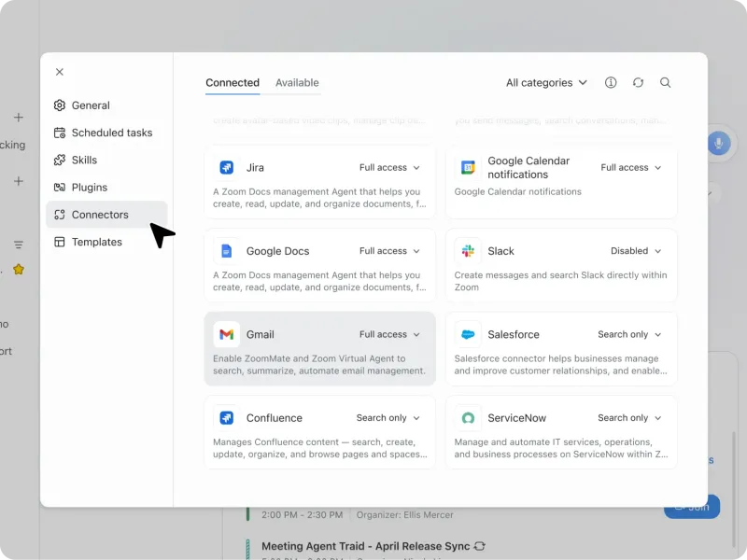Image resolution: width=747 pixels, height=560 pixels.
Task: Click the Salesforce cloud icon
Action: click(x=468, y=334)
